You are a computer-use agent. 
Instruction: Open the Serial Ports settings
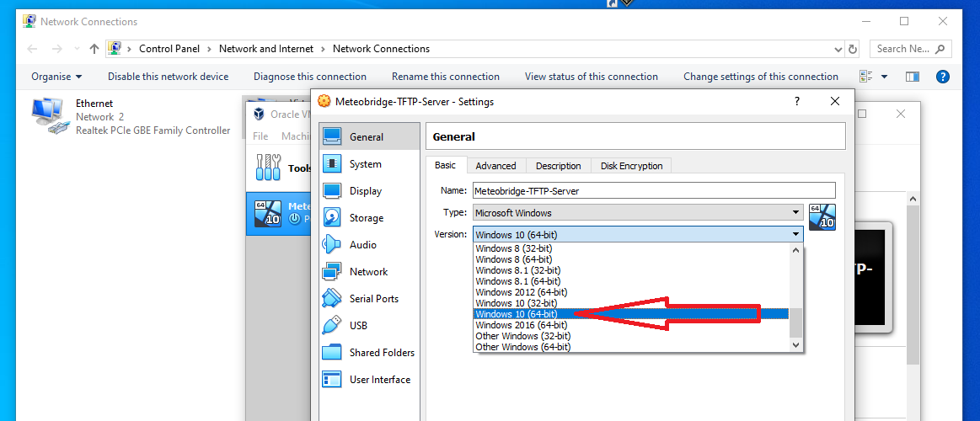[x=373, y=299]
